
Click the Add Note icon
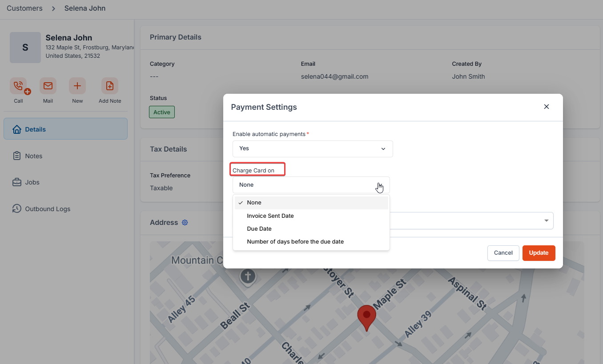pyautogui.click(x=110, y=86)
